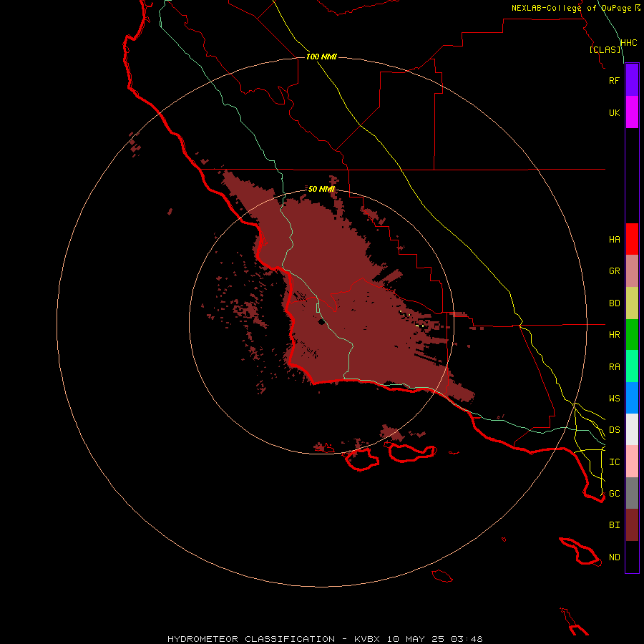This screenshot has width=644, height=644.
Task: Click the 'HR' legend label
Action: [x=614, y=335]
